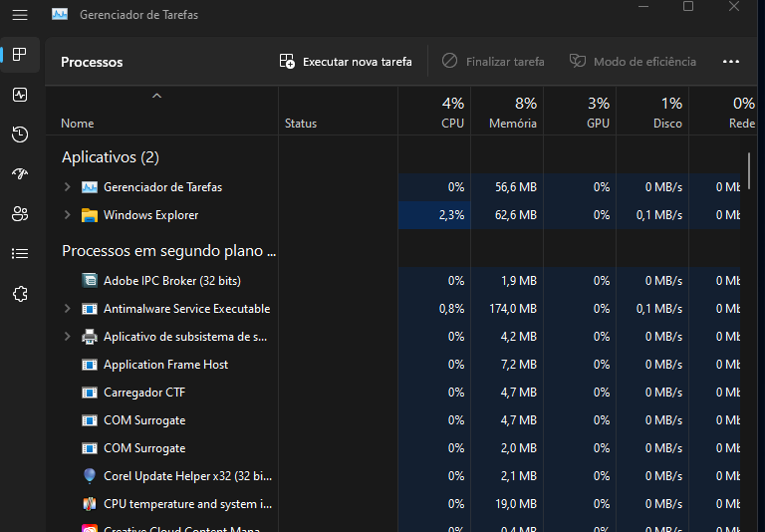Select Carregador CTF row name

(144, 393)
